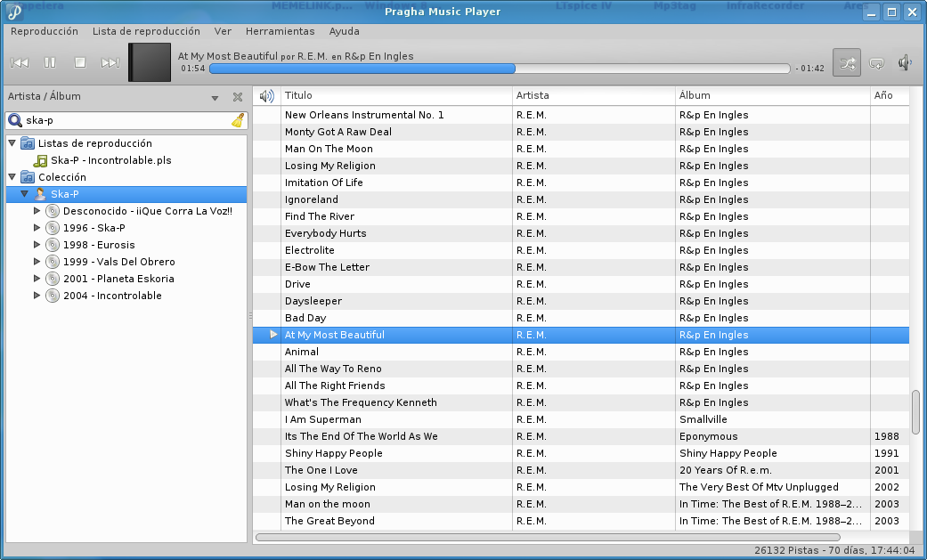This screenshot has width=927, height=560.
Task: Collapse Listas de reproducción tree
Action: [12, 143]
